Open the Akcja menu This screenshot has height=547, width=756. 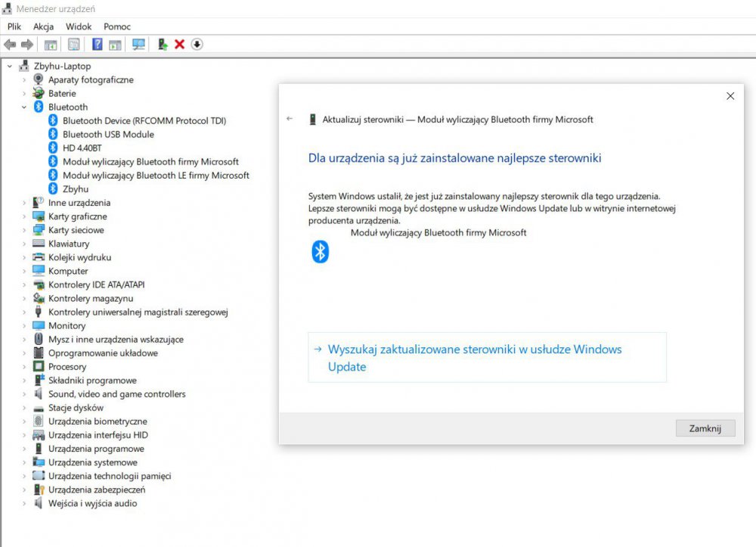pyautogui.click(x=43, y=26)
